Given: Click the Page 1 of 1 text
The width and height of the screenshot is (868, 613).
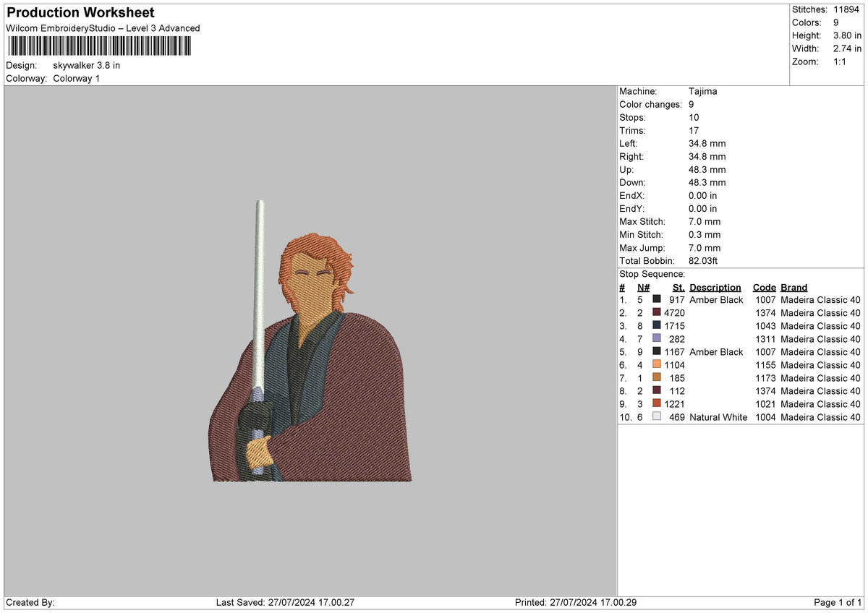Looking at the screenshot, I should click(838, 601).
